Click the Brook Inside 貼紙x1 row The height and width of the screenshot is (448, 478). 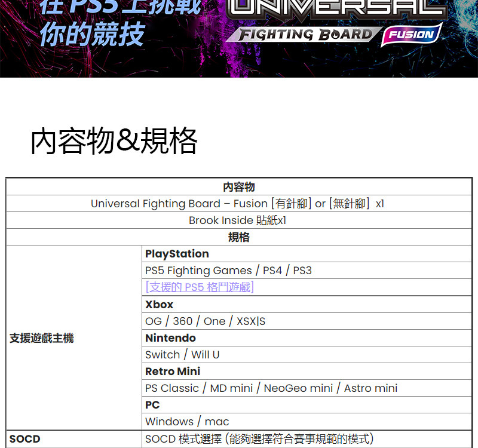click(x=239, y=220)
